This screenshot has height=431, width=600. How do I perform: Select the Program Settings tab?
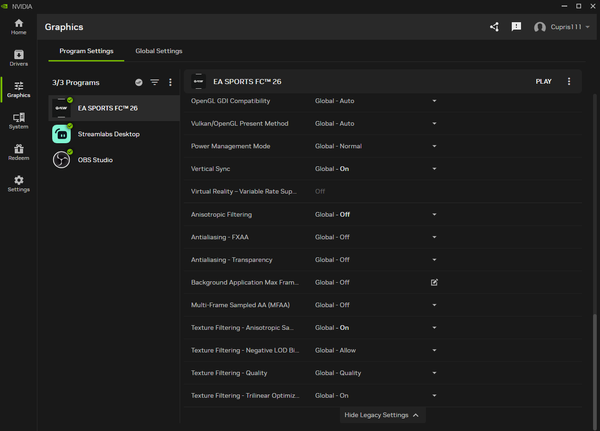click(86, 51)
